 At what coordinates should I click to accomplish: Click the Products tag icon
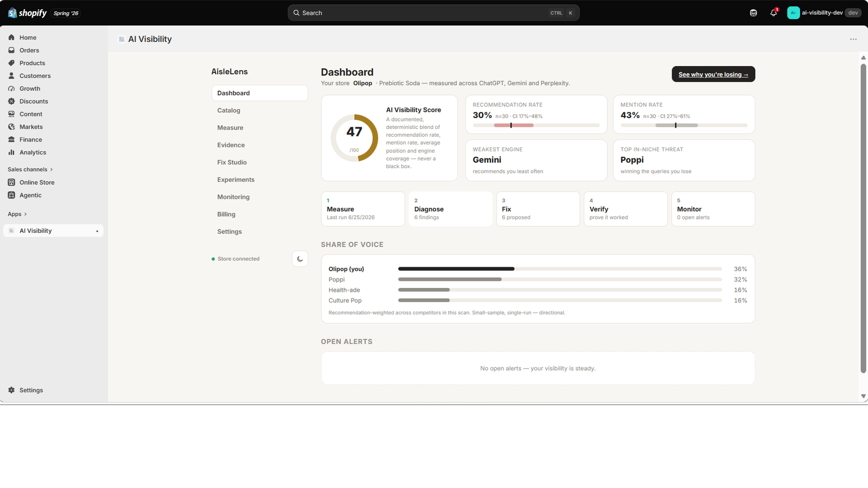pos(11,63)
